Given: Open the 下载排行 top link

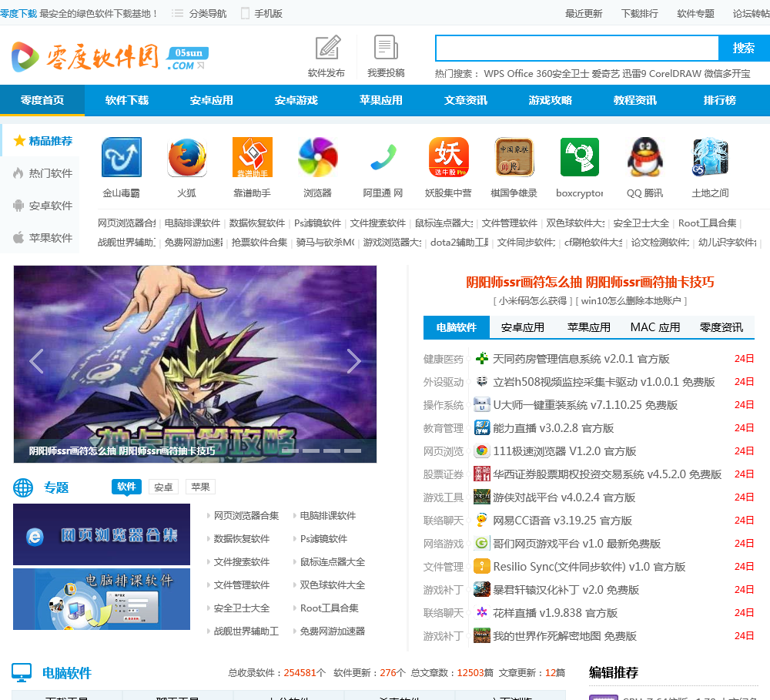Looking at the screenshot, I should (640, 13).
